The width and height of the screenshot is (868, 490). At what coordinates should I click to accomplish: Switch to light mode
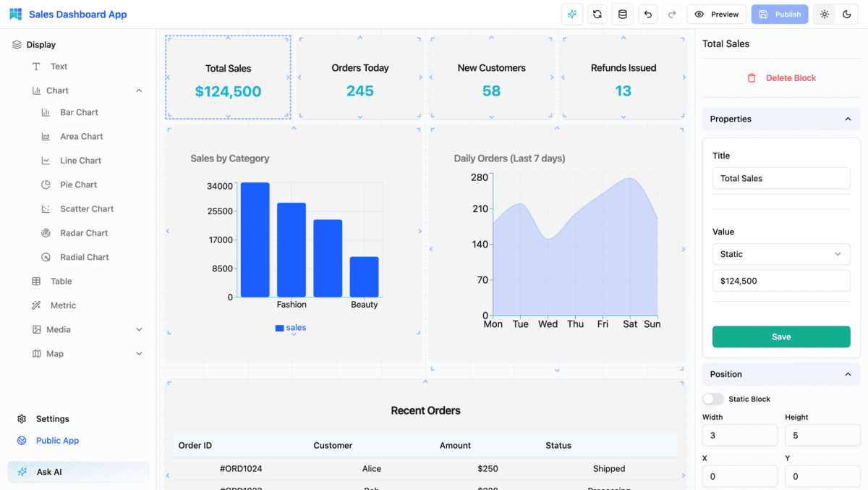tap(824, 14)
